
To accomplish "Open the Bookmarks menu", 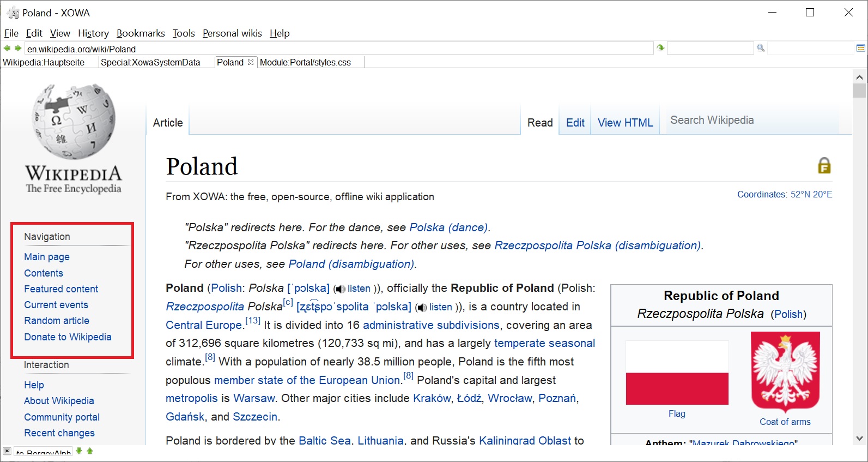I will point(141,33).
